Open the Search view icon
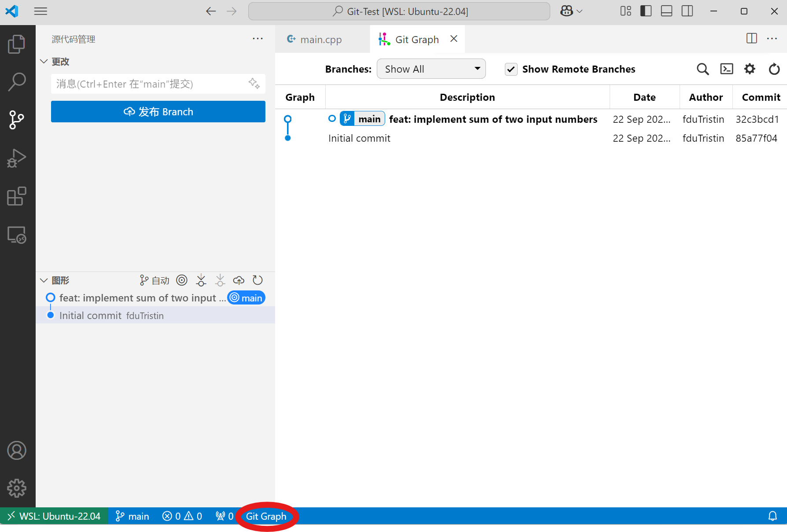 (x=17, y=82)
